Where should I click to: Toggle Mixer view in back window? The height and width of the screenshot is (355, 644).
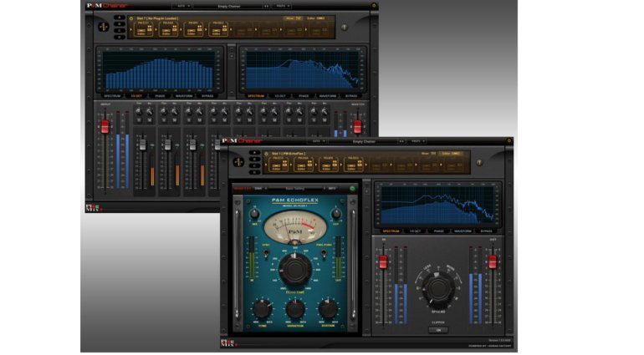click(x=294, y=18)
